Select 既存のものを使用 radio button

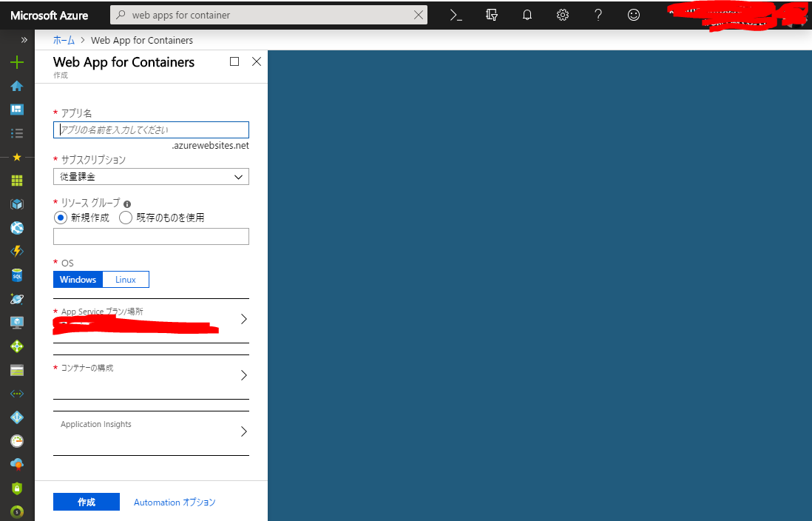[x=125, y=218]
